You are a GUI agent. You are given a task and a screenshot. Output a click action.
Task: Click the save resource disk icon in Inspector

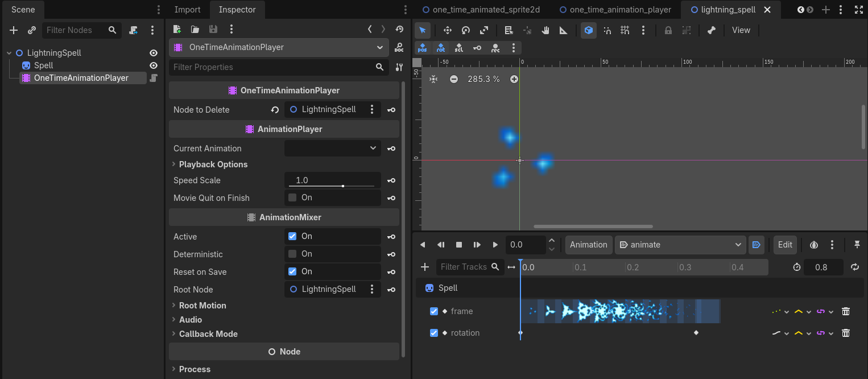[x=213, y=29]
